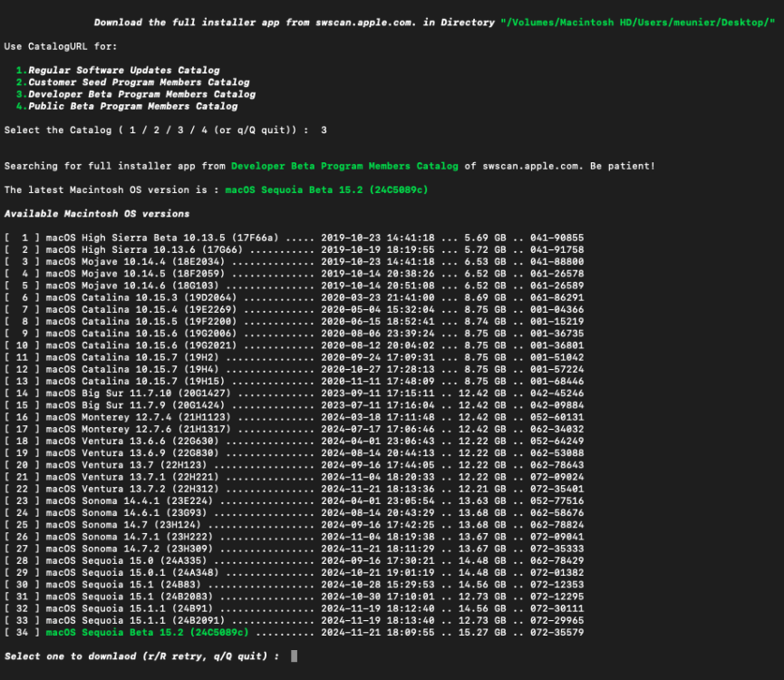The height and width of the screenshot is (680, 784).
Task: Select the macOS Catalina 10.15.7 (19H4) line
Action: [x=294, y=370]
